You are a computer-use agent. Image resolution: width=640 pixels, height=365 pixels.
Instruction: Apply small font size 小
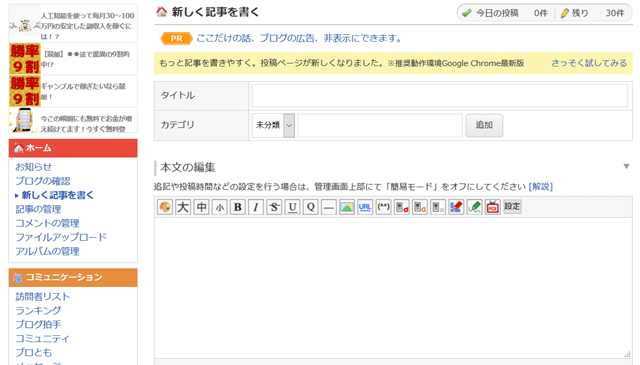coord(220,207)
